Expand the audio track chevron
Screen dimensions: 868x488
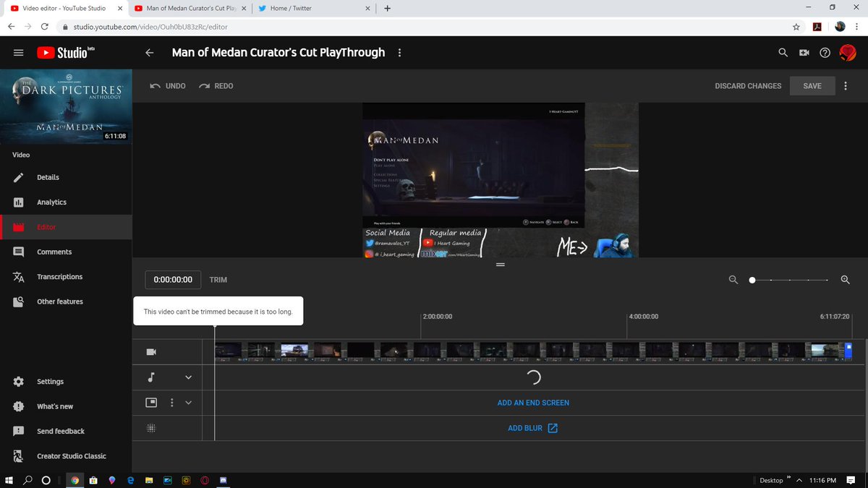coord(189,377)
